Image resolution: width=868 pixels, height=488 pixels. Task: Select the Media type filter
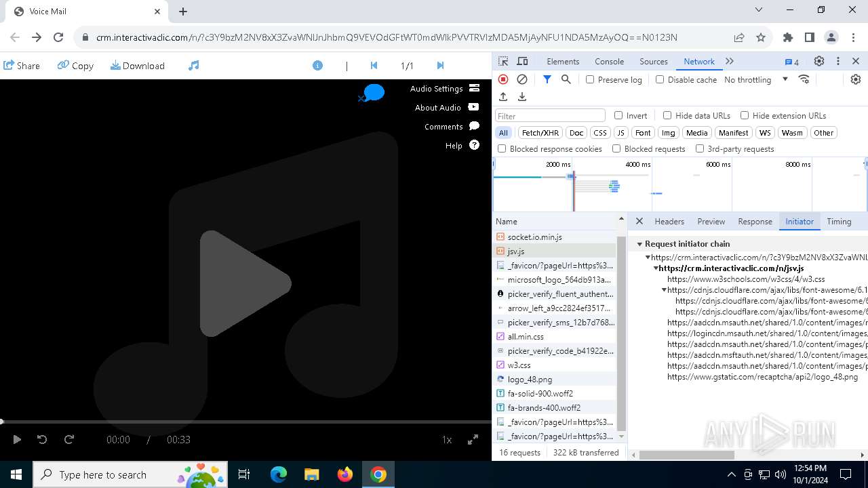[x=696, y=133]
